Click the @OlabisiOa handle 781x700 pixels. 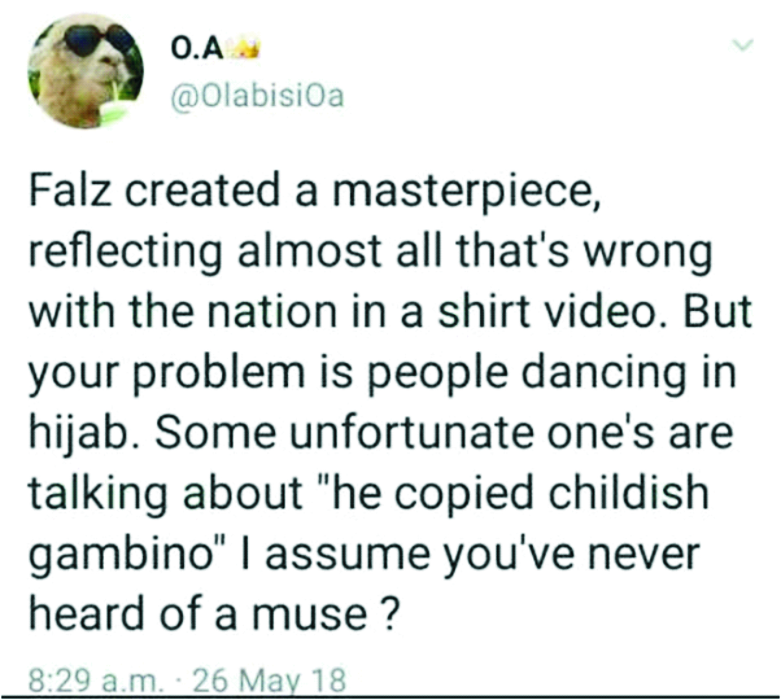pyautogui.click(x=257, y=96)
